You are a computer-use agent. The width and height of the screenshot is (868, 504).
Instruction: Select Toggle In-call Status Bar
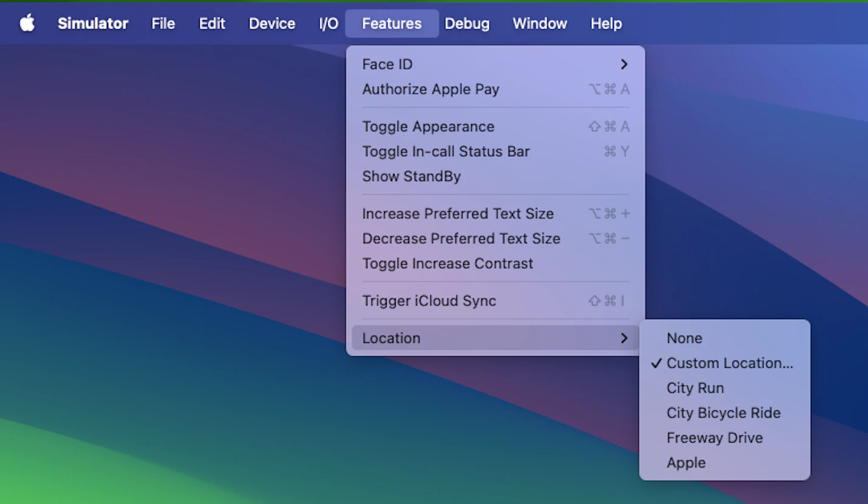(495, 151)
